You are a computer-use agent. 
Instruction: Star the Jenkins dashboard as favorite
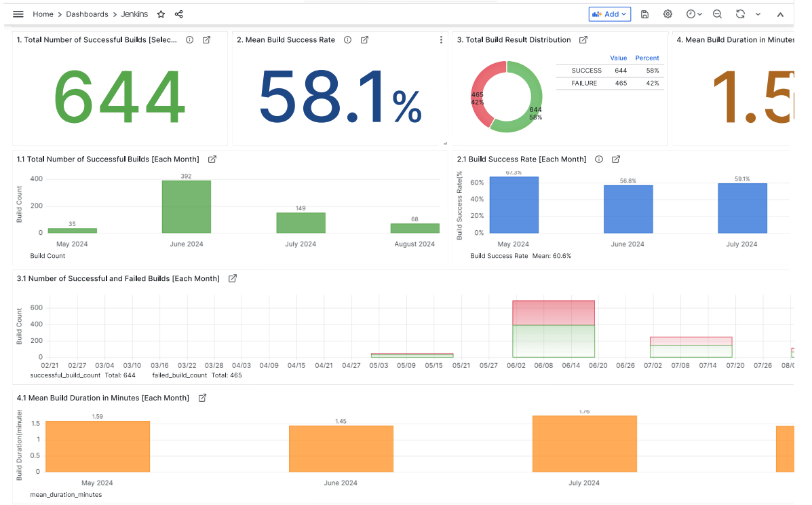(x=161, y=14)
